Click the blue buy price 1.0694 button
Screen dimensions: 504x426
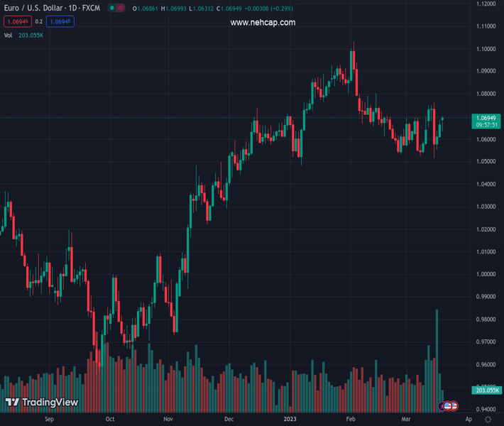pos(61,21)
